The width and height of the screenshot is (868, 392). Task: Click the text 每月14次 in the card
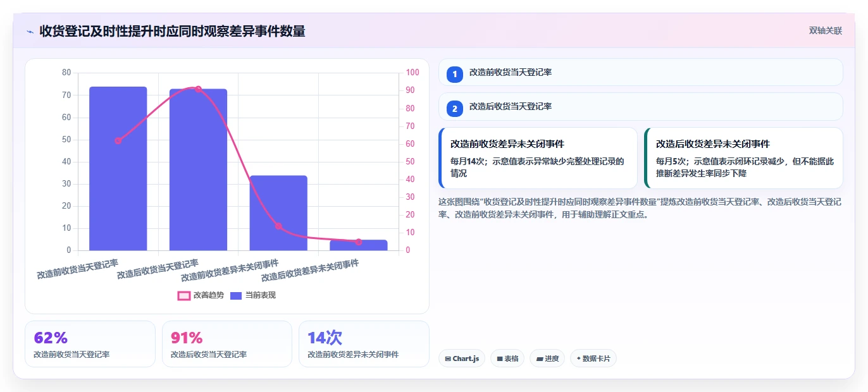click(x=467, y=161)
